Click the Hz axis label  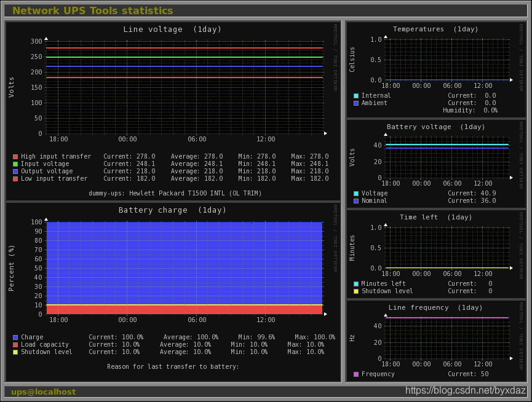pos(352,338)
